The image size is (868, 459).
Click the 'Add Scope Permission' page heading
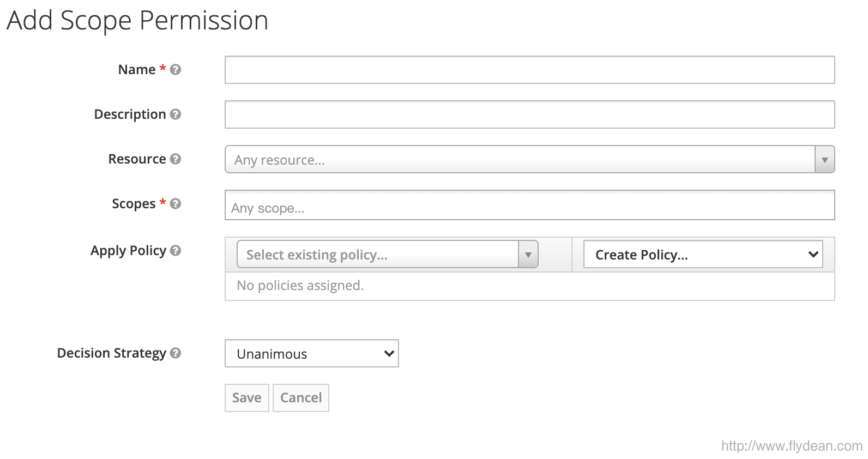point(137,21)
